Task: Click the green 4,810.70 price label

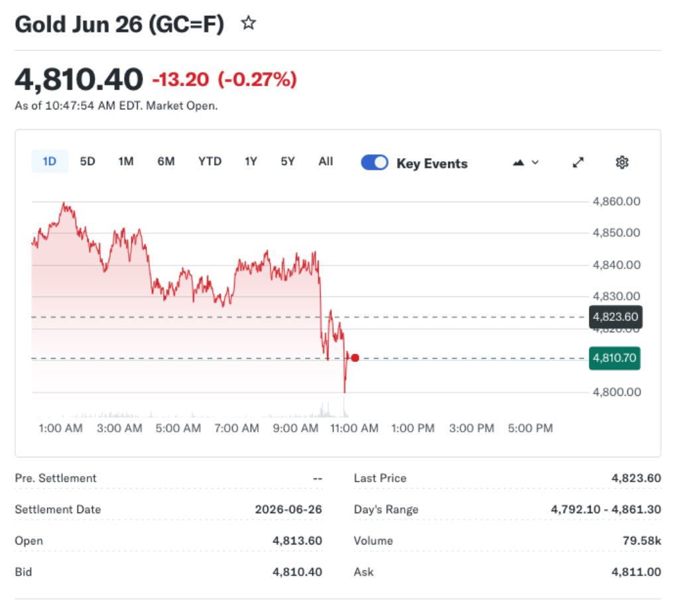Action: (x=614, y=357)
